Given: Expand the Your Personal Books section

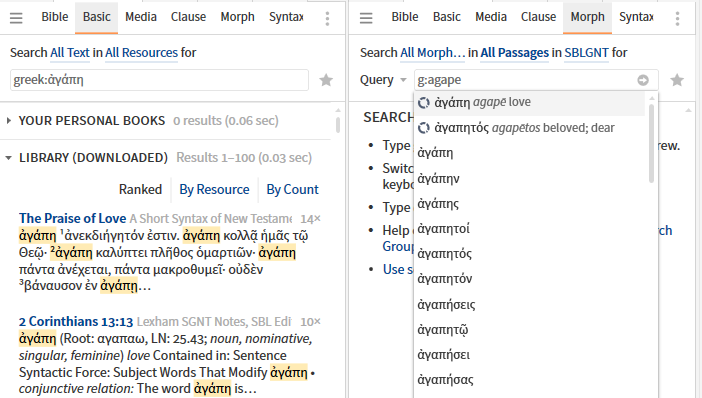Looking at the screenshot, I should click(9, 120).
